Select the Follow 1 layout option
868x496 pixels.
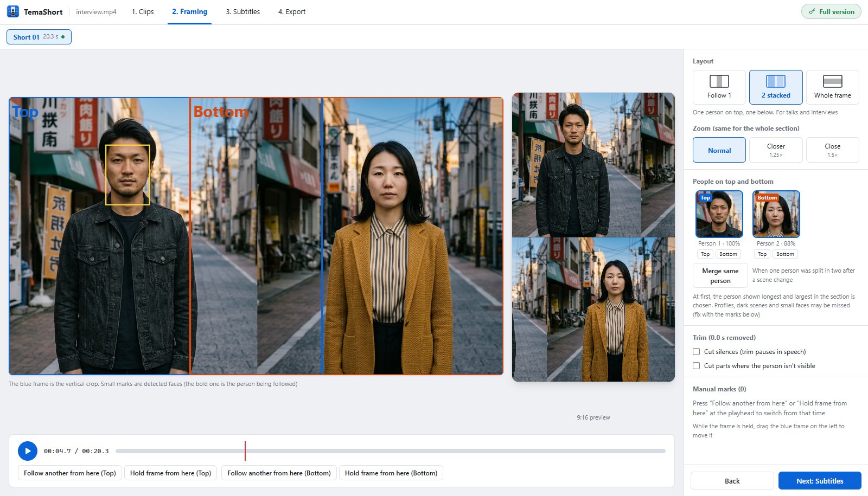click(x=719, y=87)
